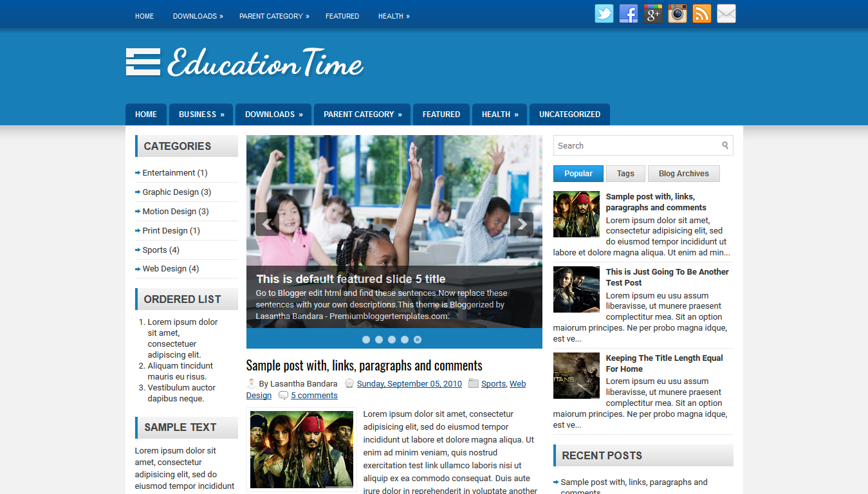Show previous slide with left arrow
868x494 pixels.
(x=267, y=224)
